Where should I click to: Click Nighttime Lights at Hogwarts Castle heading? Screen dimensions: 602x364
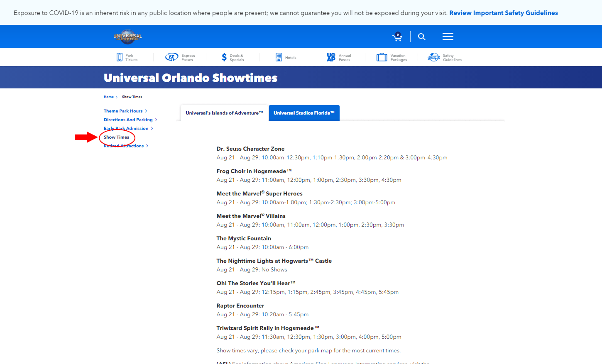274,261
